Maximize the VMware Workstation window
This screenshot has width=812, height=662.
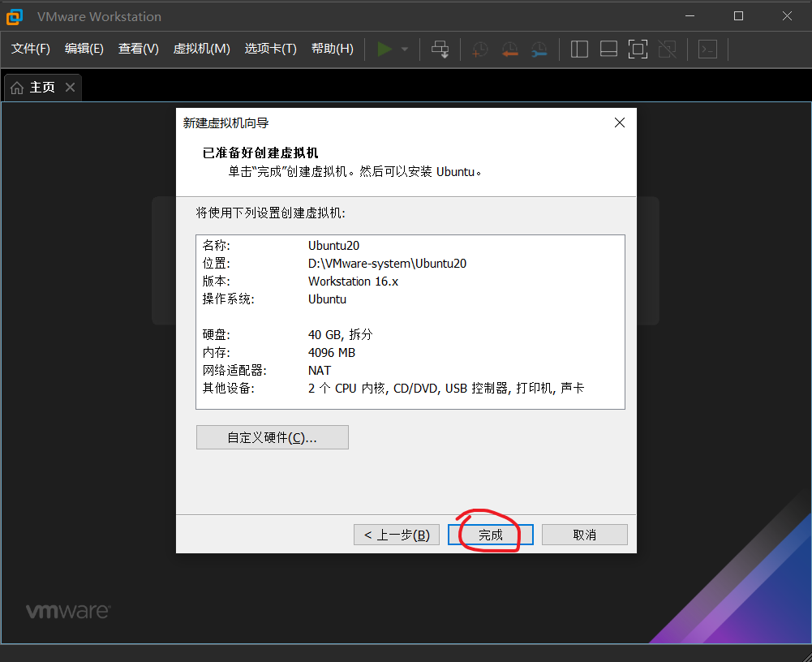point(738,16)
